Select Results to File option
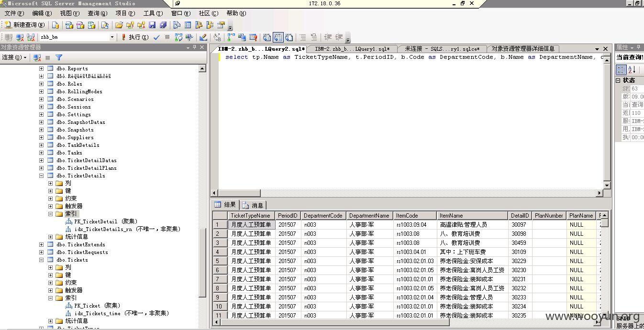644x330 pixels. (289, 37)
